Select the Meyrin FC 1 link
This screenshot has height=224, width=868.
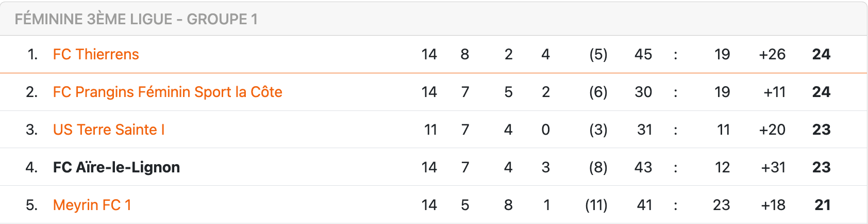point(92,205)
